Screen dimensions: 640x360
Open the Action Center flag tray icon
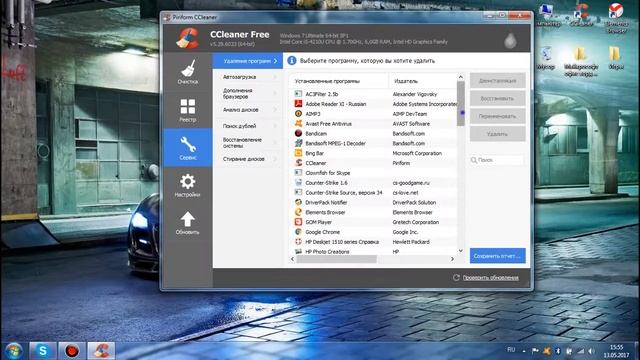tap(535, 351)
